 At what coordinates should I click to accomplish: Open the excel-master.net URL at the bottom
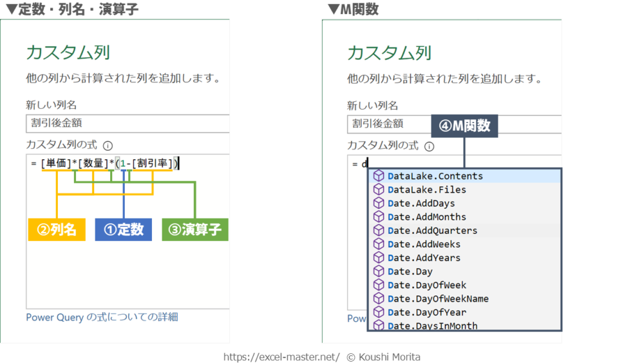(x=281, y=357)
